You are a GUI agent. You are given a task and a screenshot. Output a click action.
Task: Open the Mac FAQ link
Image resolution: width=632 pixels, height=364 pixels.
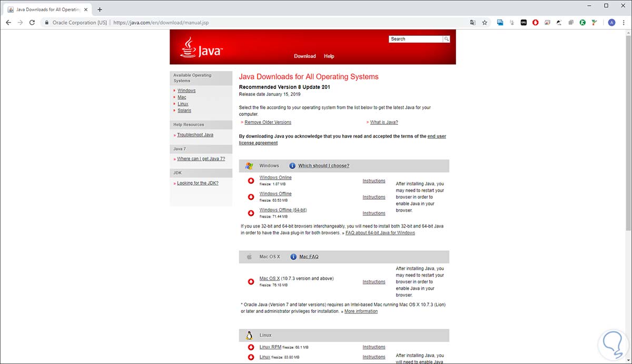[309, 257]
